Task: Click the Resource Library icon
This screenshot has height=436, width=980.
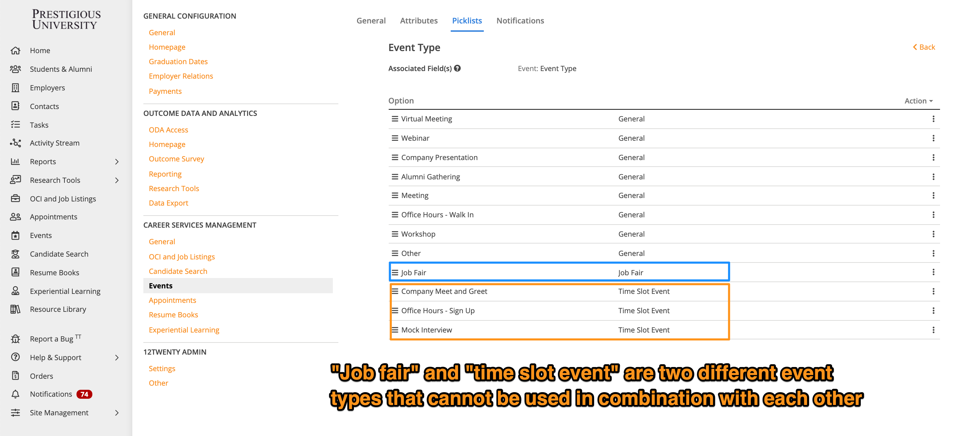Action: (15, 309)
